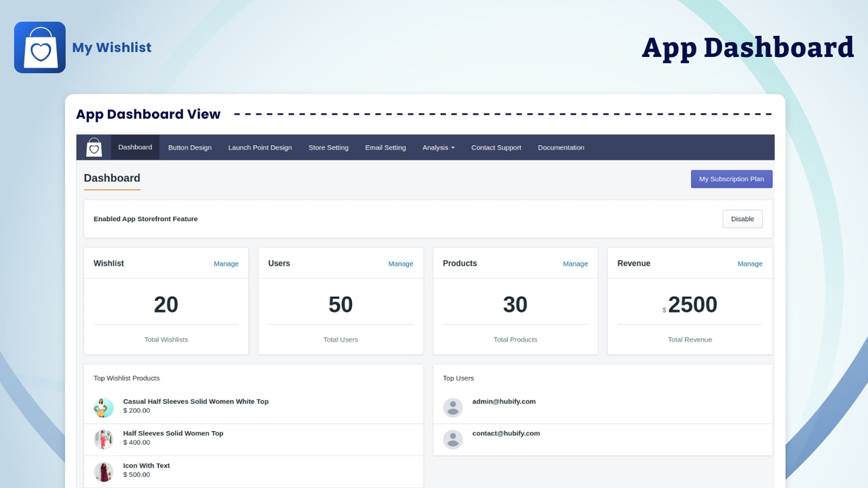Click the My Wishlist shopping bag logo
The width and height of the screenshot is (868, 488).
tap(39, 47)
